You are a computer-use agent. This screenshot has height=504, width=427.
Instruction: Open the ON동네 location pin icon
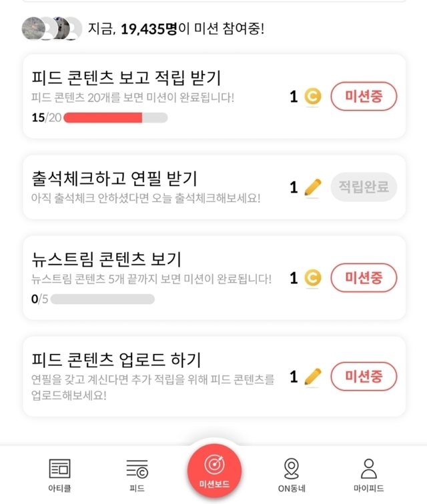[x=291, y=469]
